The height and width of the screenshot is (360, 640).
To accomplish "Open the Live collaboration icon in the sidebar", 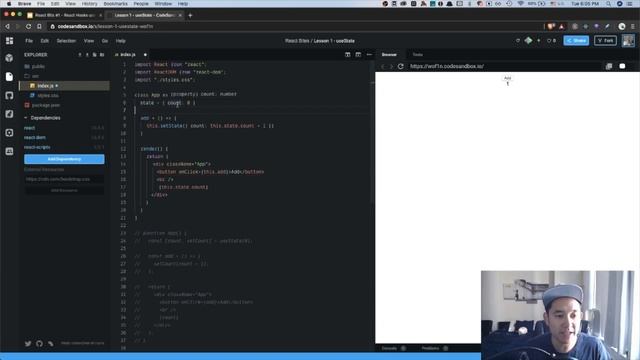I will [x=9, y=151].
